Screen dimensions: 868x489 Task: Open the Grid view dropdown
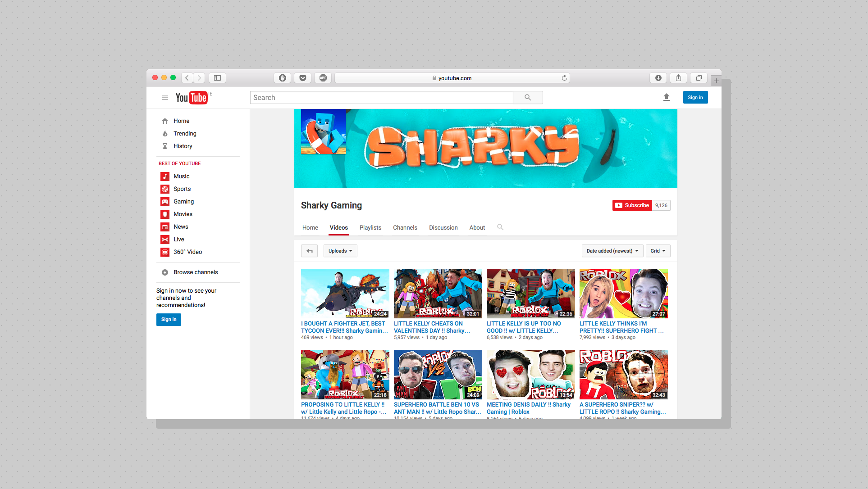658,251
